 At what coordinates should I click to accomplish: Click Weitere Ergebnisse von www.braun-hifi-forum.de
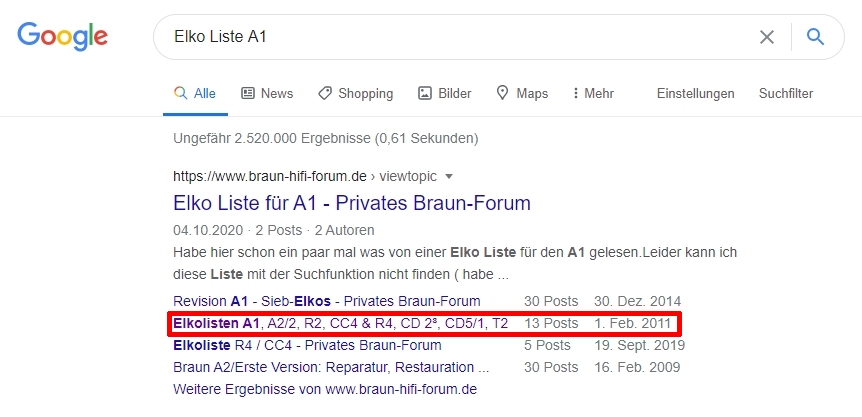coord(325,390)
